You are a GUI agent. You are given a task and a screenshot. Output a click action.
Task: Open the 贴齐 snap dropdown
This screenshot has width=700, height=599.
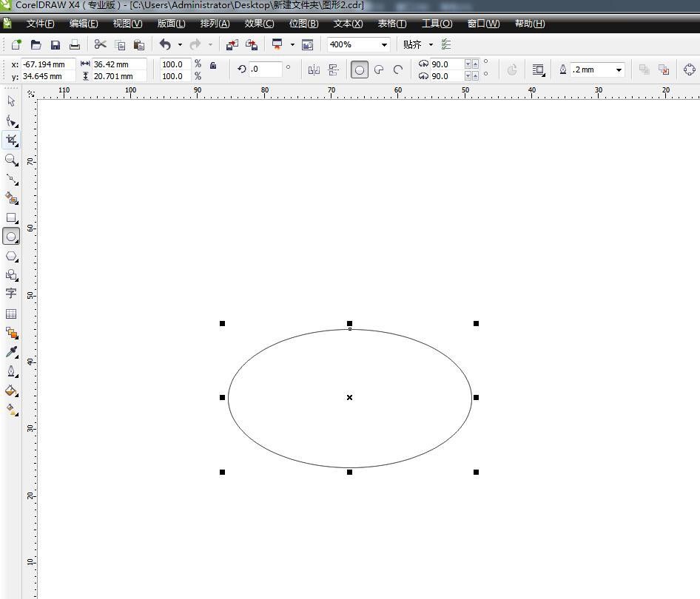point(431,45)
